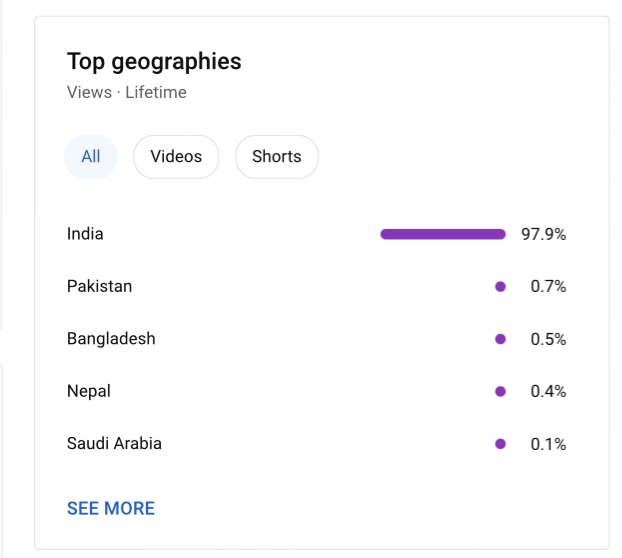This screenshot has width=622, height=558.
Task: Click the purple dot beside Bangladesh
Action: [500, 339]
